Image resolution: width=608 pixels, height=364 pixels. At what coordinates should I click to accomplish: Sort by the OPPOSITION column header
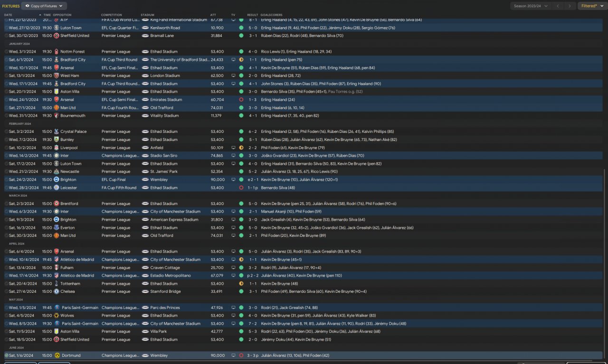pos(62,15)
